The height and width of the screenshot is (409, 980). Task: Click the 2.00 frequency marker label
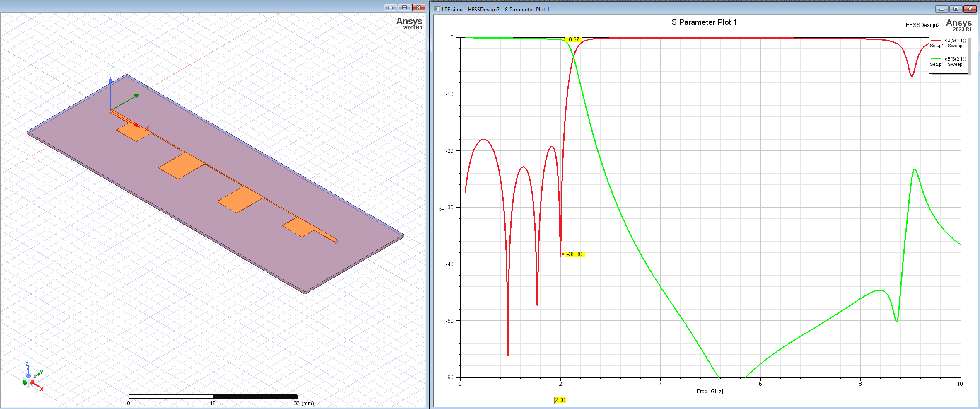click(x=560, y=400)
